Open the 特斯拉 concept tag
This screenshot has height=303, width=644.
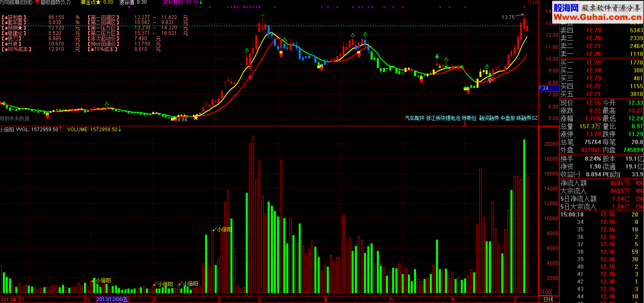[469, 118]
